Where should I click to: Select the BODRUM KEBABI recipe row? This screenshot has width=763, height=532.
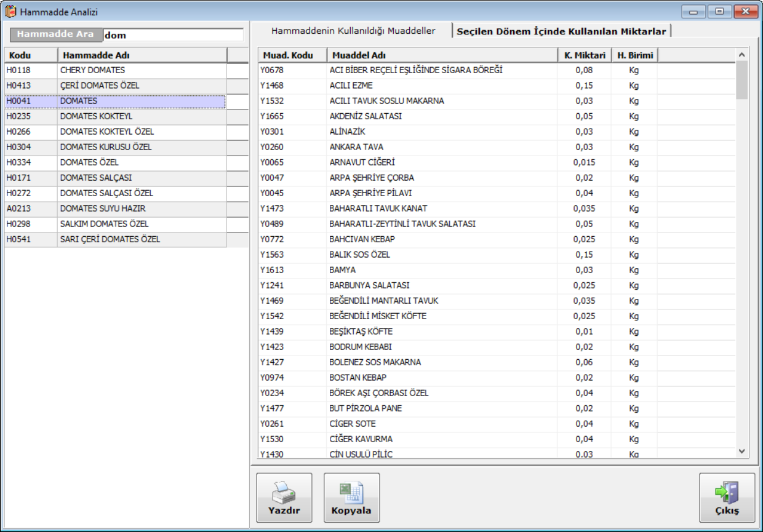361,347
